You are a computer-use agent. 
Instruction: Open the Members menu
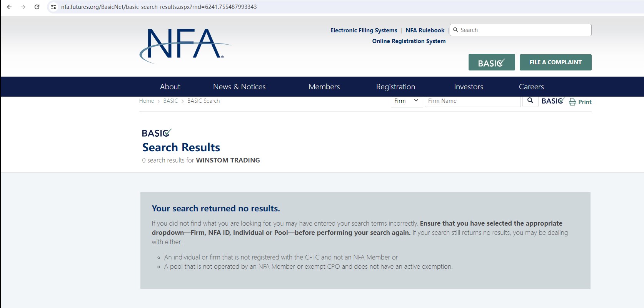[324, 87]
